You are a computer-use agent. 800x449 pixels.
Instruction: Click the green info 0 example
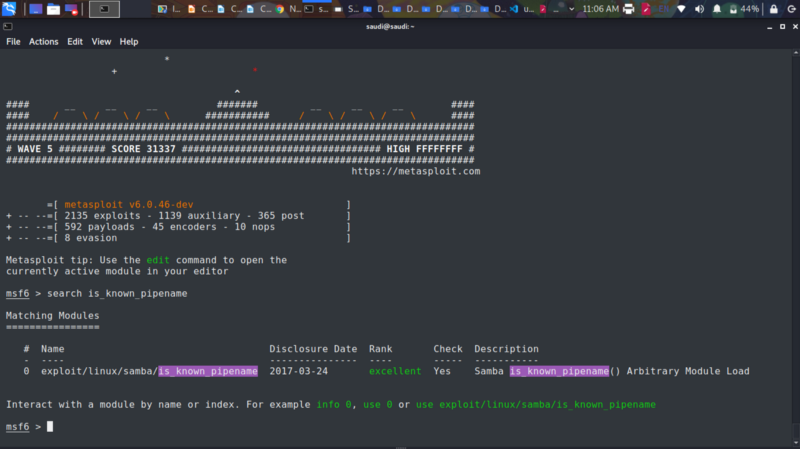334,405
